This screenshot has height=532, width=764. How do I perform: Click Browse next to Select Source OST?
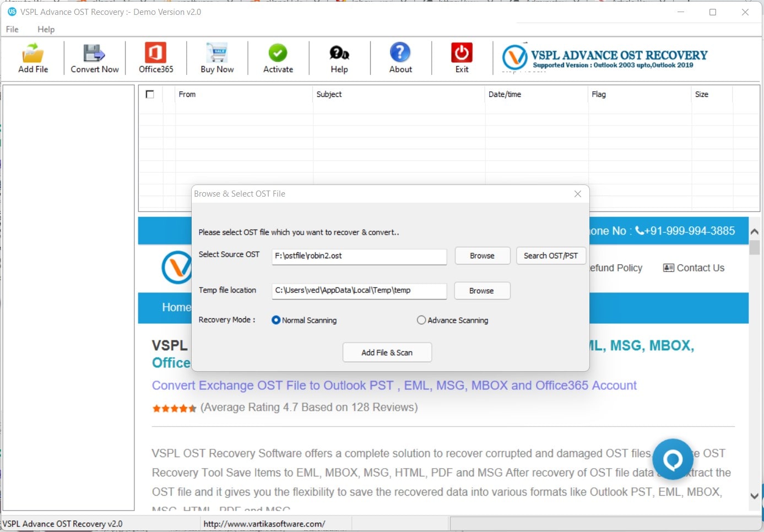point(482,256)
